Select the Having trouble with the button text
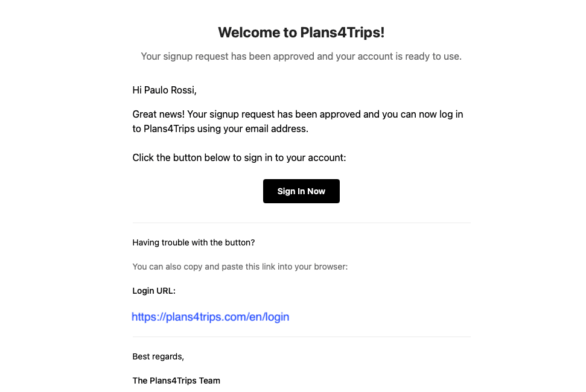Viewport: 586px width, 392px height. tap(194, 242)
